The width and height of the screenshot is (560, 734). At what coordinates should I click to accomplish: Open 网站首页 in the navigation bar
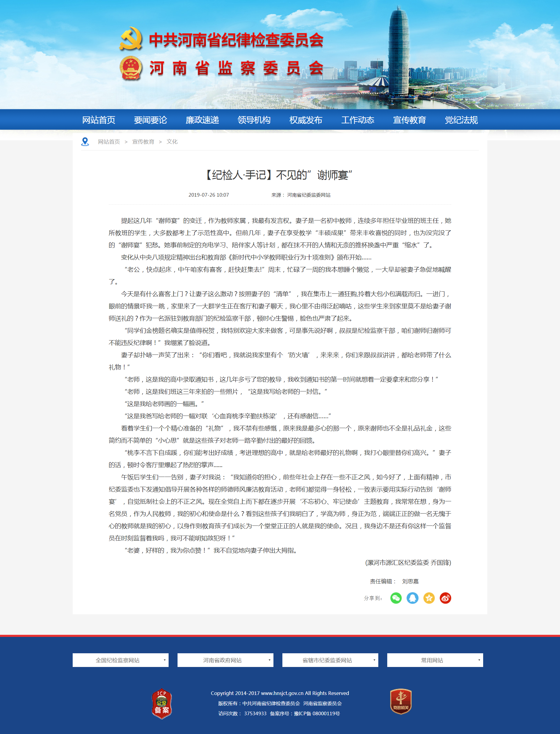[x=99, y=120]
